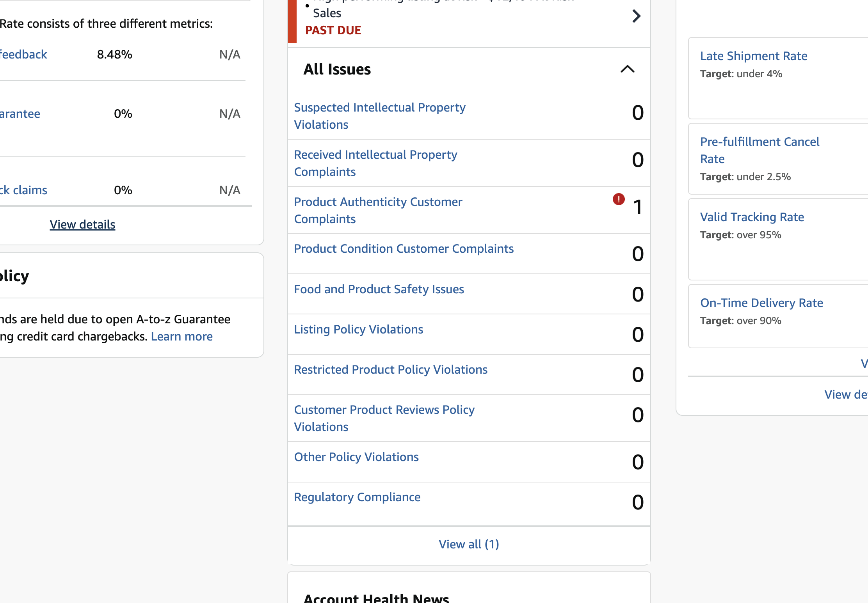868x603 pixels.
Task: Open Received Intellectual Property Complaints
Action: (x=375, y=163)
